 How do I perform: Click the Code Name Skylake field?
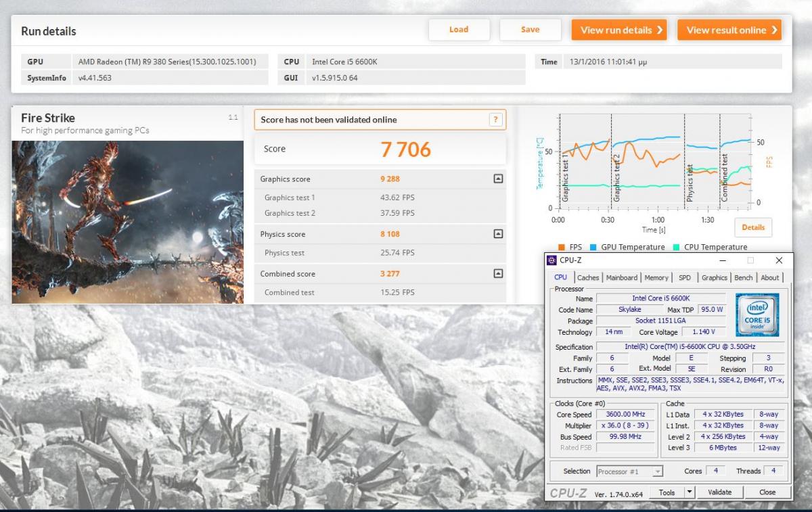pos(629,310)
